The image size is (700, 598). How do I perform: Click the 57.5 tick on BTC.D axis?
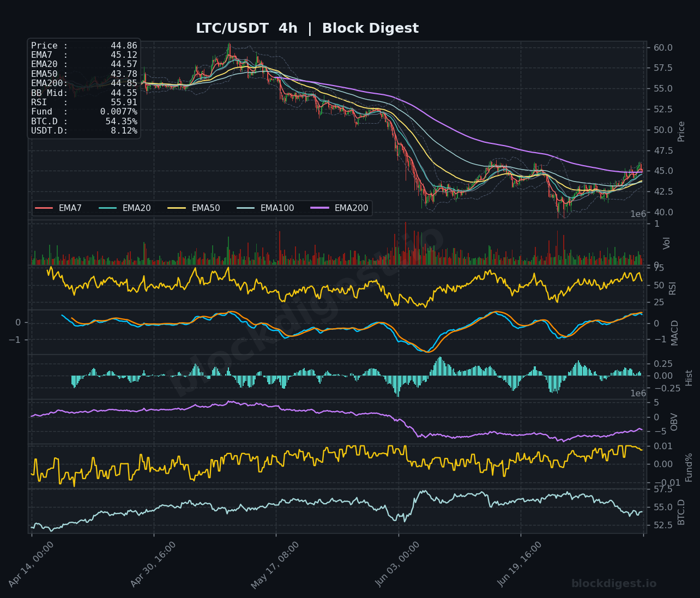[662, 490]
